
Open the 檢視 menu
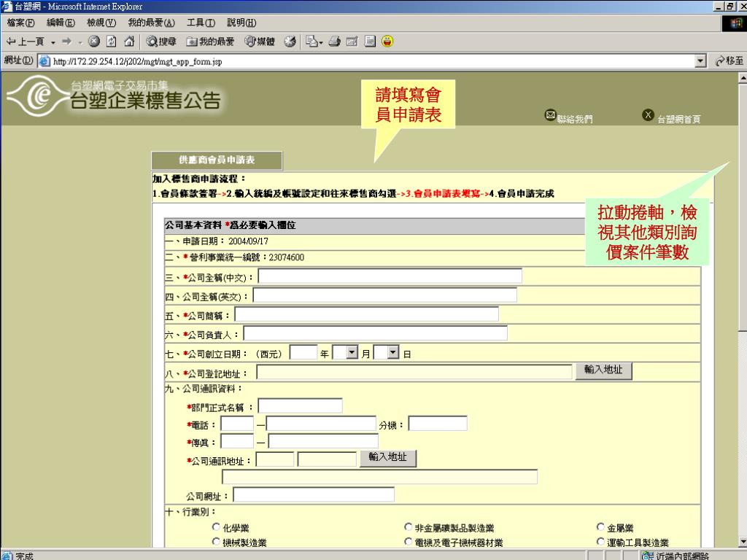101,23
